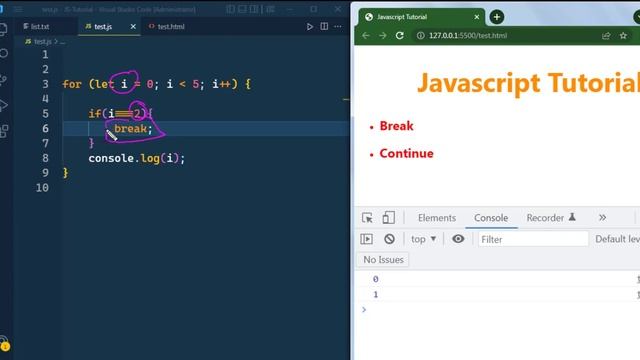Switch to the Elements DevTools tab
The image size is (640, 360).
point(437,218)
